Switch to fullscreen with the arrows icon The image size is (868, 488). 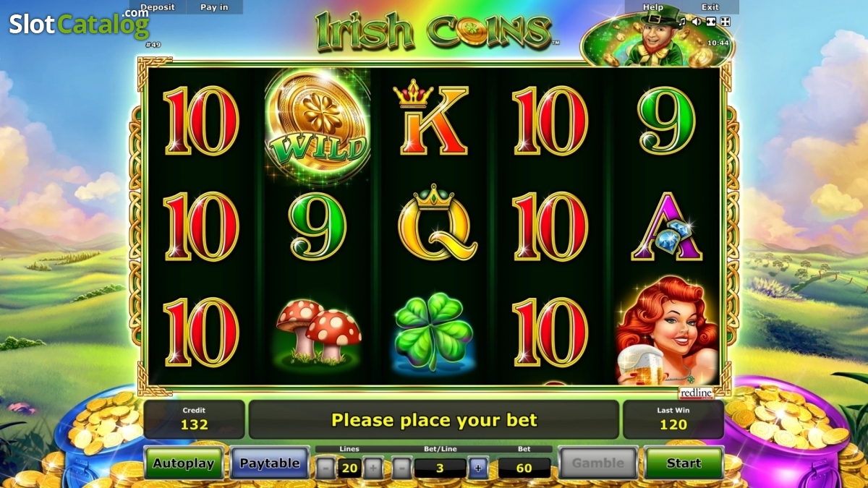[725, 22]
